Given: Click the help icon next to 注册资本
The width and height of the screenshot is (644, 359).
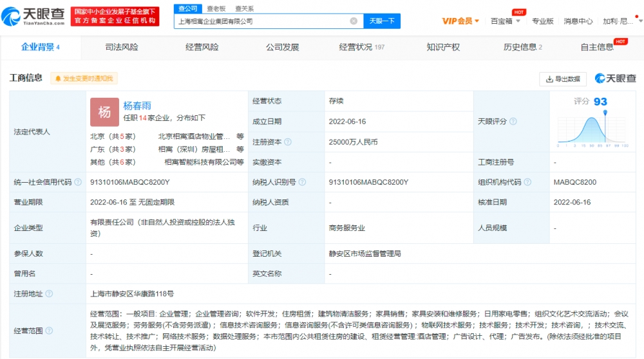Looking at the screenshot, I should click(x=288, y=142).
